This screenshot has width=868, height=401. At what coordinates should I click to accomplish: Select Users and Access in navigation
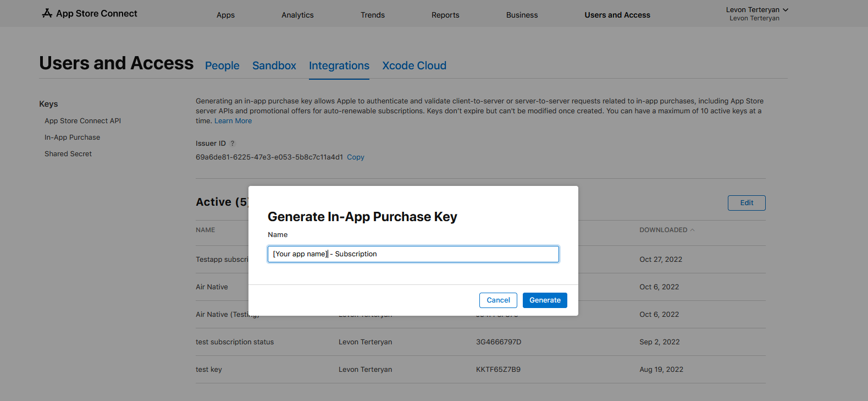(617, 15)
